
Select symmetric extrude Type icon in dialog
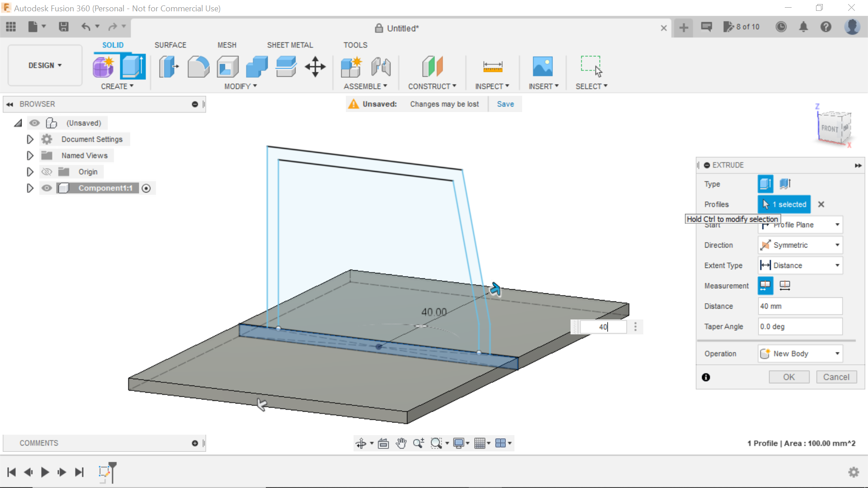(x=785, y=183)
